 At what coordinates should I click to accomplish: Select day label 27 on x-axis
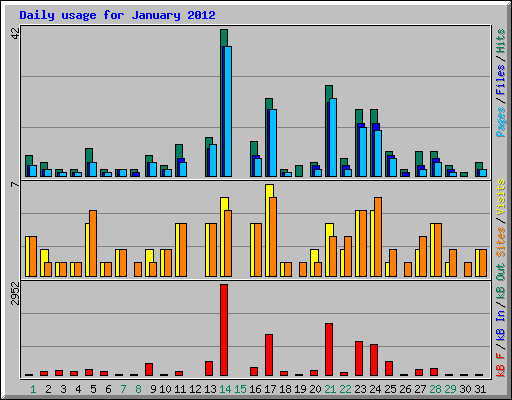pyautogui.click(x=420, y=389)
